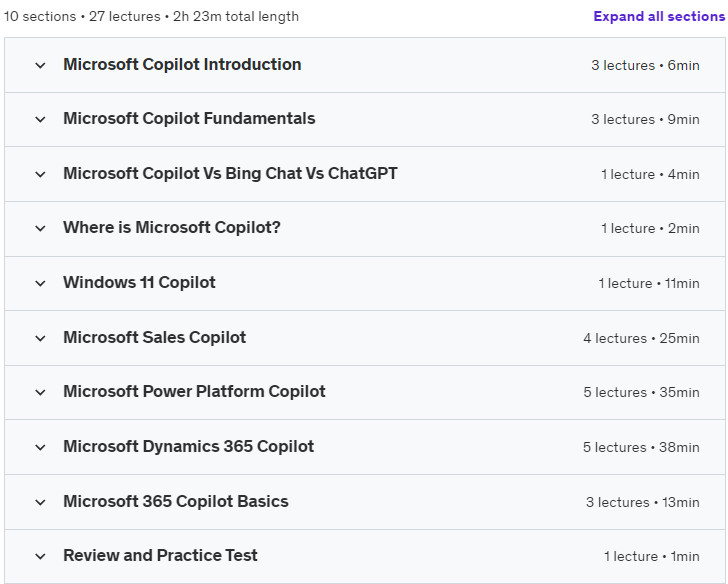Click the '5 lectures • 38min' label

point(641,448)
